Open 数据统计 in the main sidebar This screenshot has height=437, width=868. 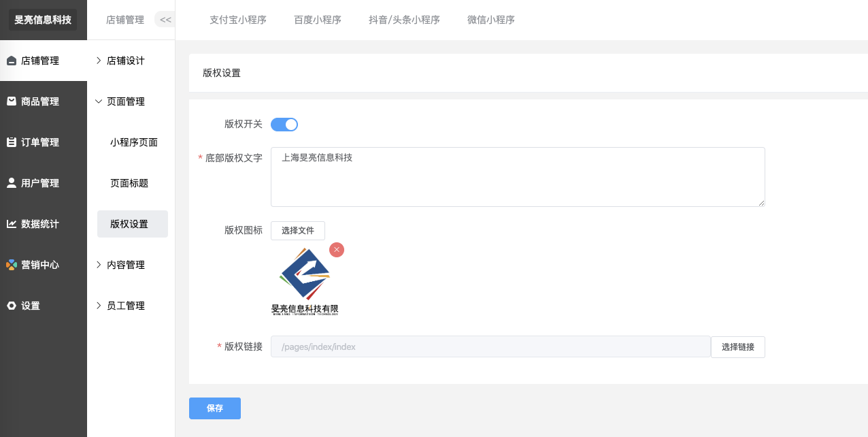pyautogui.click(x=44, y=224)
